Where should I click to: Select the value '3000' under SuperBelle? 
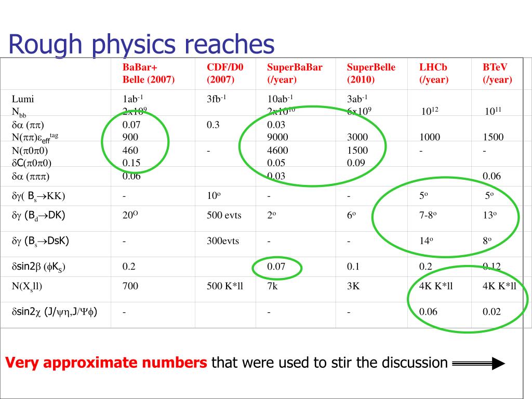pos(357,137)
